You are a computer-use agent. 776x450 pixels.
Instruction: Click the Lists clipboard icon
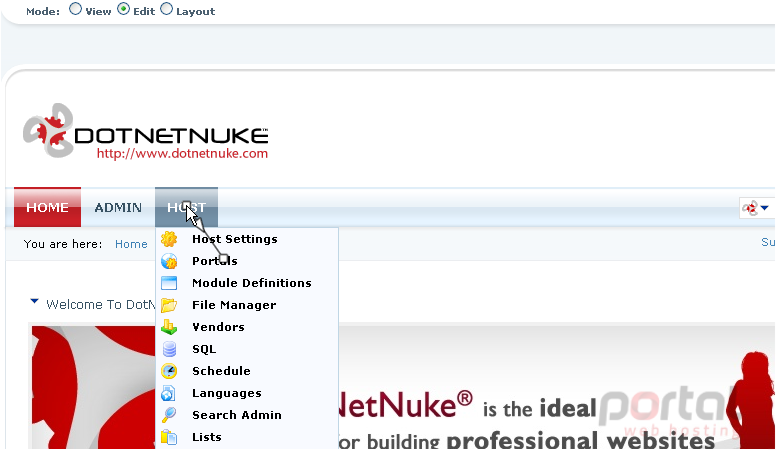169,437
